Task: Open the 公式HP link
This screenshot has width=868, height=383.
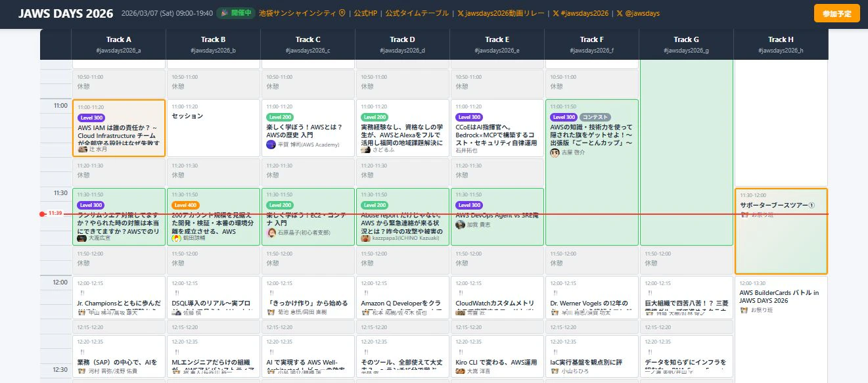Action: 365,13
